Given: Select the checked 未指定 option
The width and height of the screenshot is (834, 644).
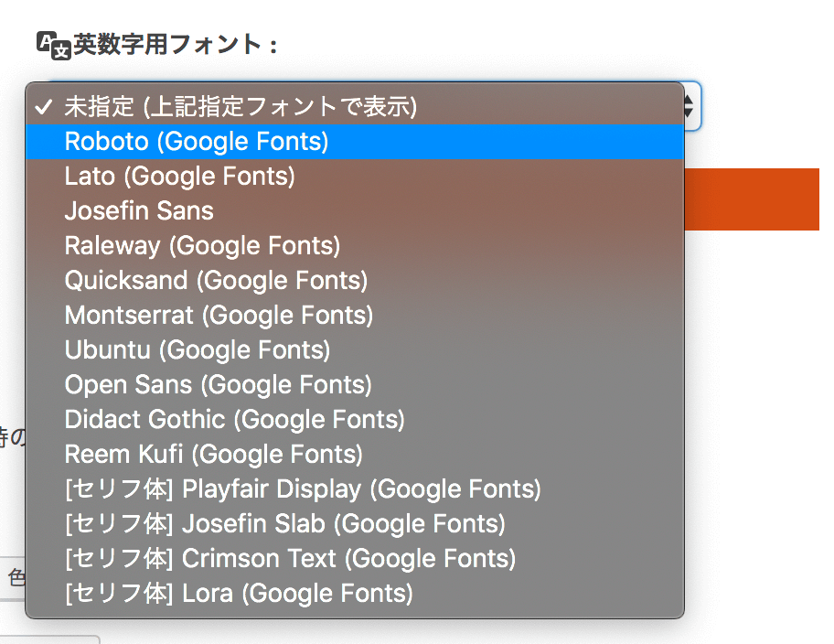Looking at the screenshot, I should coord(355,106).
